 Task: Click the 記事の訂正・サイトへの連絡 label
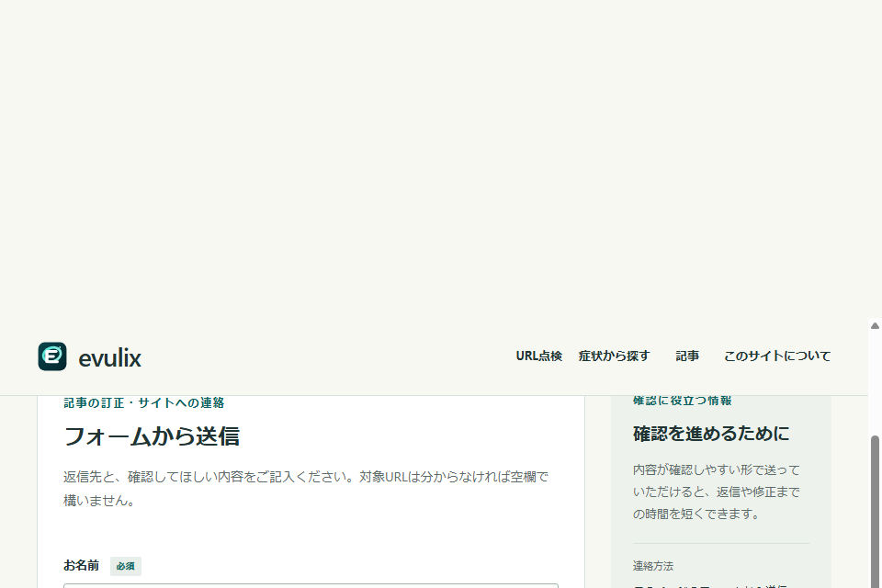pyautogui.click(x=144, y=403)
